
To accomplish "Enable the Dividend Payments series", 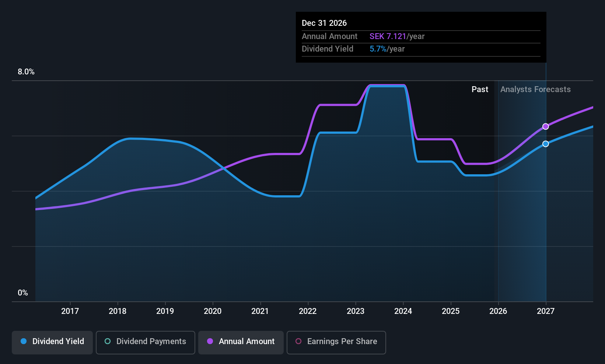I will (x=145, y=342).
